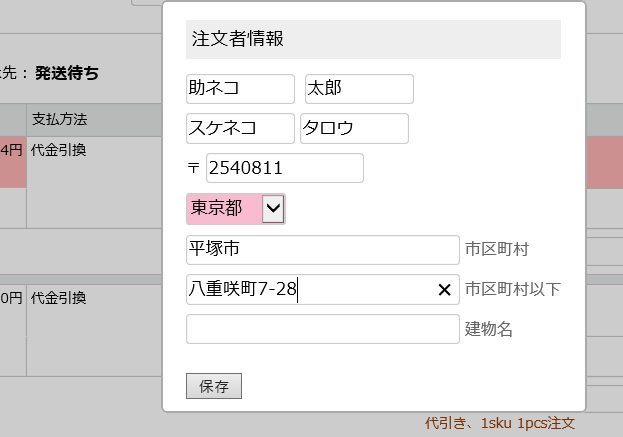623x437 pixels.
Task: Click the city field showing 平塚市
Action: point(322,249)
